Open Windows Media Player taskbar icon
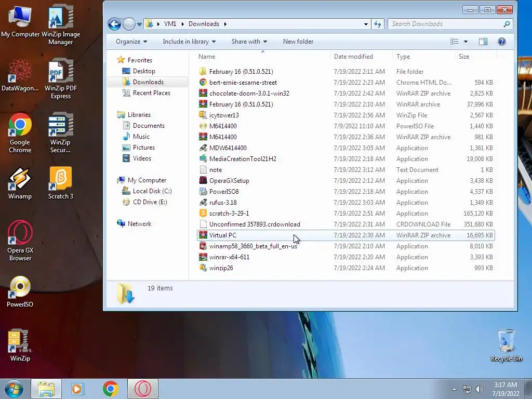This screenshot has width=532, height=399. (x=78, y=389)
